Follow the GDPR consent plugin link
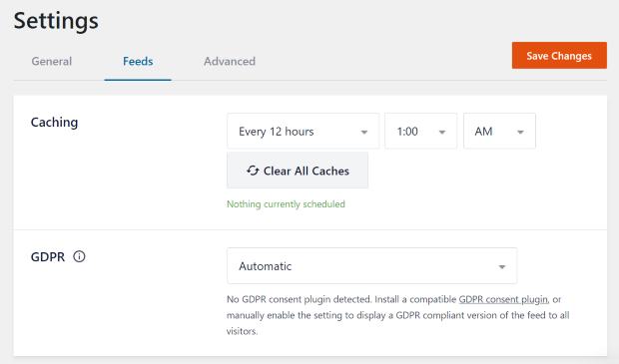The height and width of the screenshot is (364, 619). (503, 300)
